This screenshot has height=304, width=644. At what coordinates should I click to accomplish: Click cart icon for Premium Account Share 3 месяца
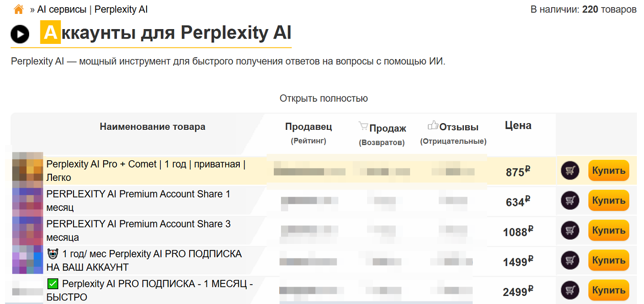pos(570,230)
